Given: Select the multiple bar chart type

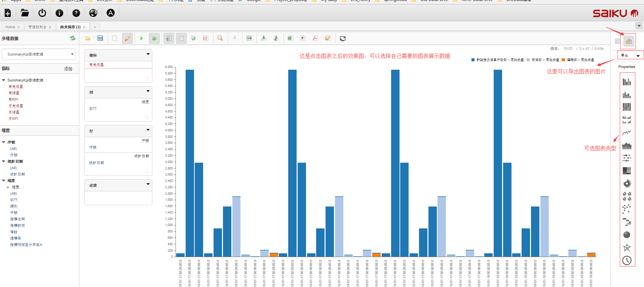Looking at the screenshot, I should [x=627, y=120].
